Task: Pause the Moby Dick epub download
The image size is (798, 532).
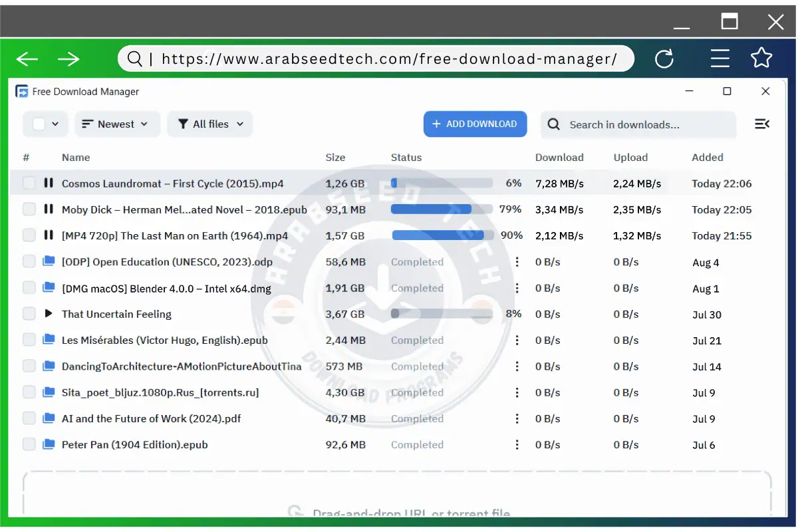Action: pyautogui.click(x=48, y=209)
